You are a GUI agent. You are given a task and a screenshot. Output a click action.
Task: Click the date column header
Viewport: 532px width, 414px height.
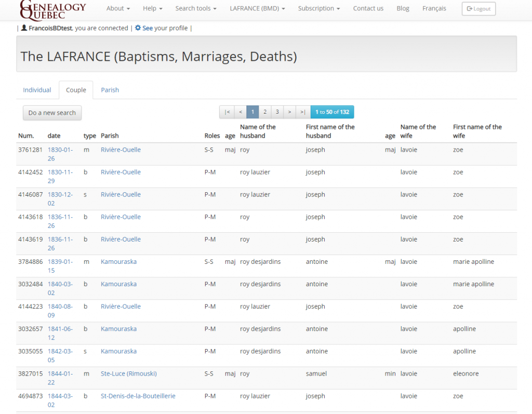tap(54, 136)
